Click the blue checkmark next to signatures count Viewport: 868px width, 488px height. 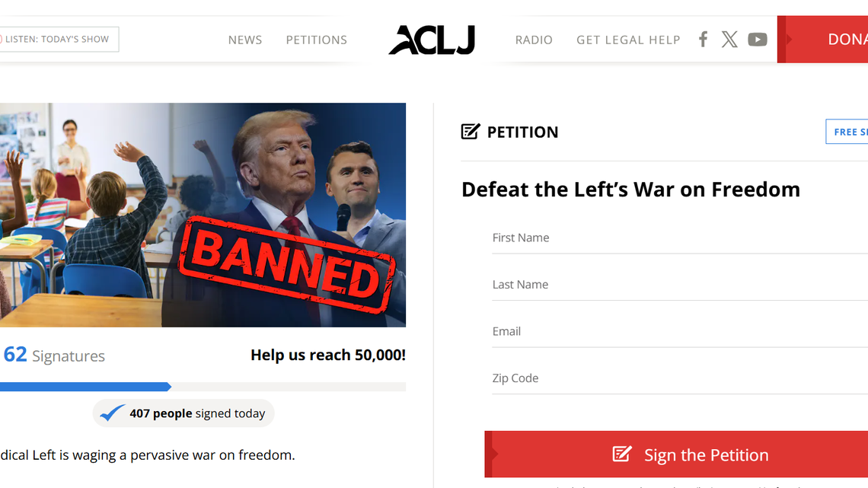[x=111, y=413]
